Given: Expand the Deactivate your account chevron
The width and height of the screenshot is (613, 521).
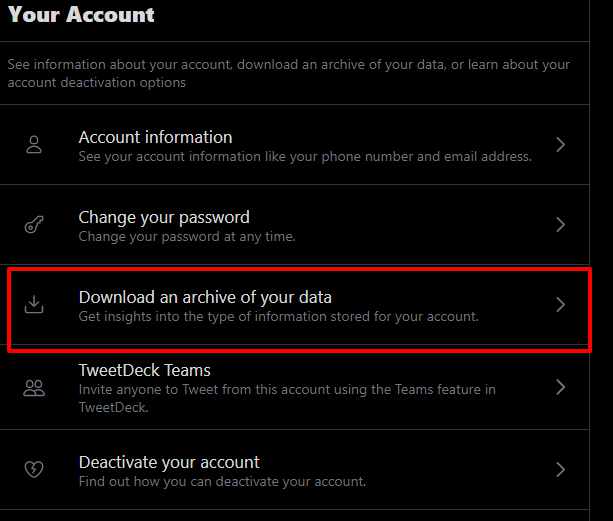Looking at the screenshot, I should coord(561,469).
